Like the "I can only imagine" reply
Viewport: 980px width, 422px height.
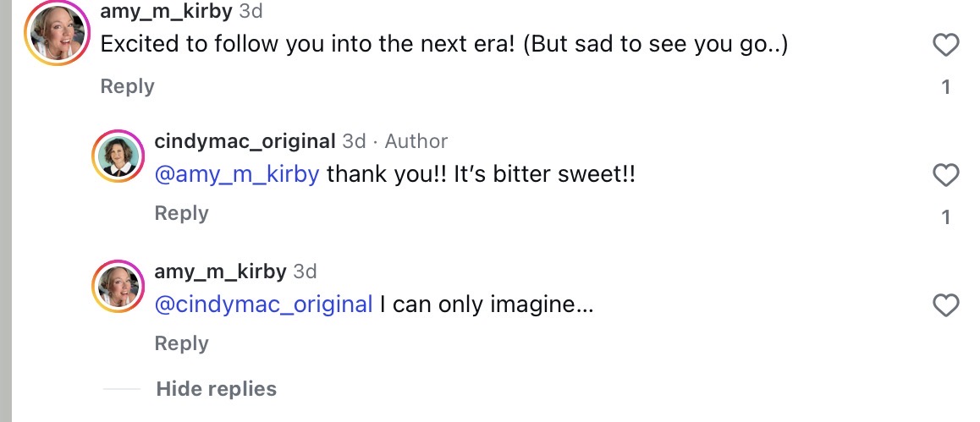point(945,305)
